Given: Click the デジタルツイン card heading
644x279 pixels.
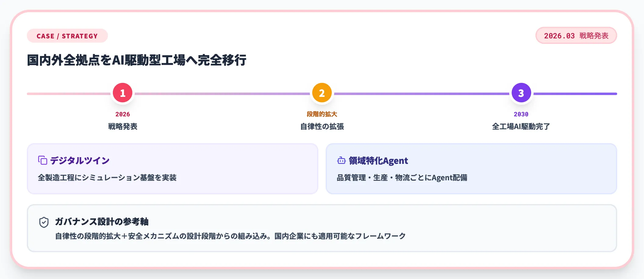Looking at the screenshot, I should (x=80, y=161).
